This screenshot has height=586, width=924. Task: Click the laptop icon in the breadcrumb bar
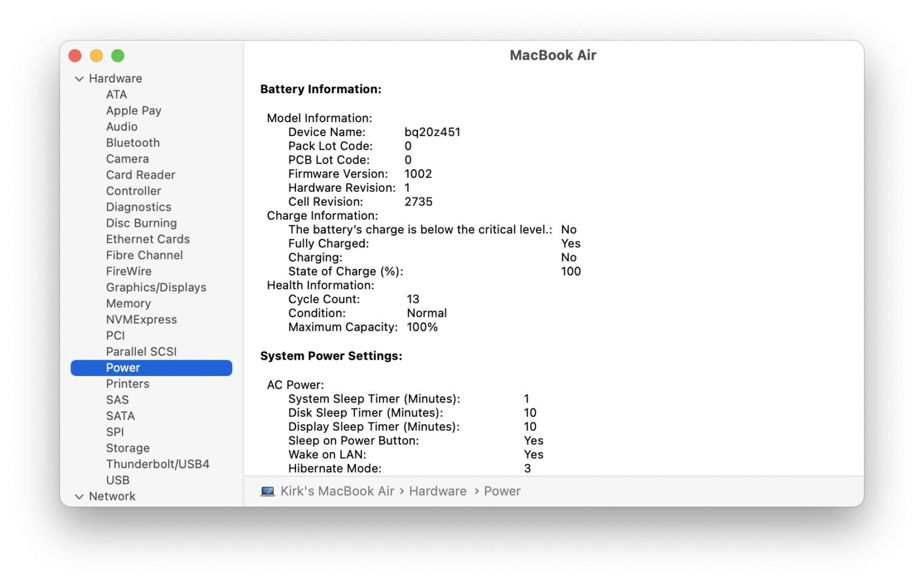[266, 491]
